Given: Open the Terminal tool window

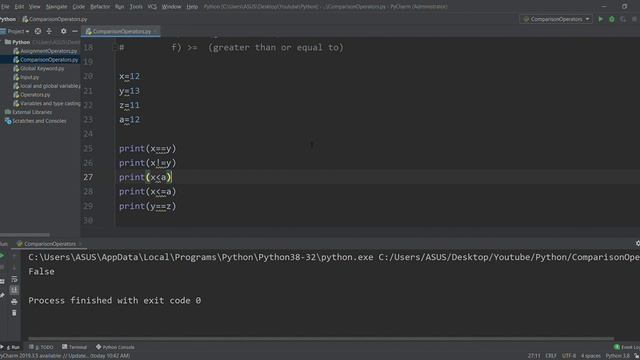Looking at the screenshot, I should point(75,347).
